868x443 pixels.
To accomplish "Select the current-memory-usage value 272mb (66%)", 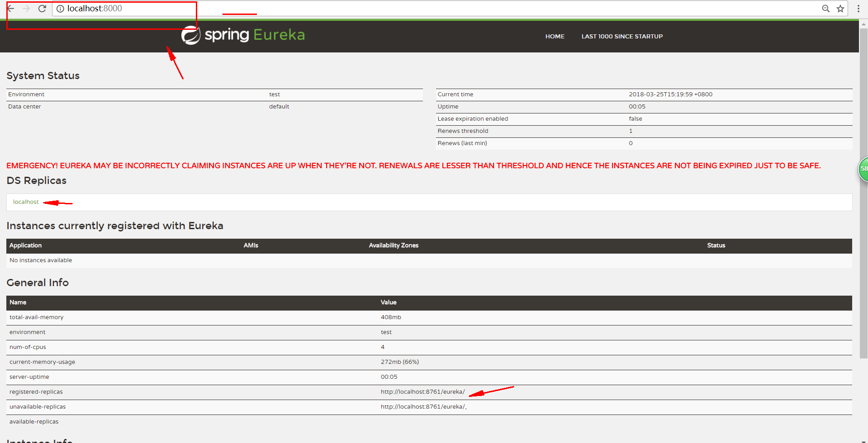I will click(x=400, y=362).
